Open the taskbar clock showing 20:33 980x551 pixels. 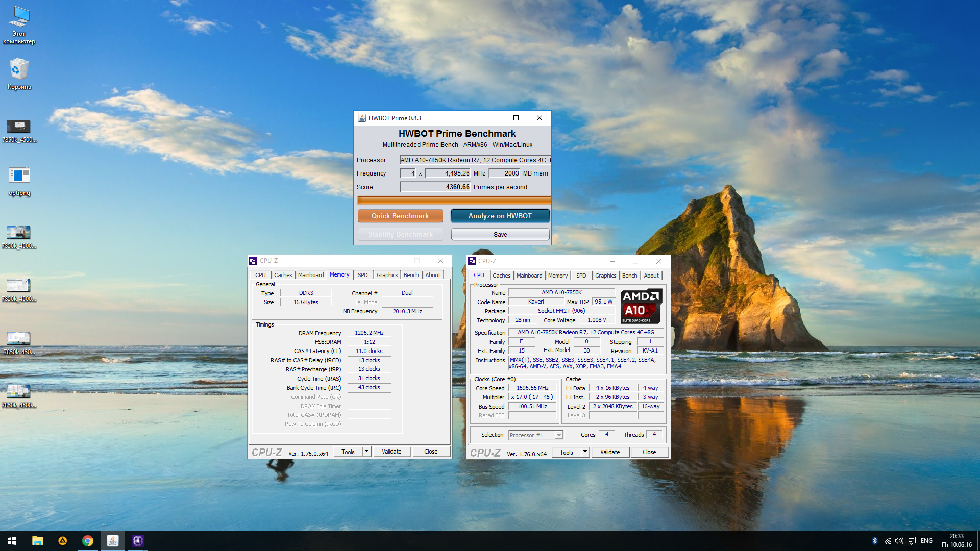point(957,541)
